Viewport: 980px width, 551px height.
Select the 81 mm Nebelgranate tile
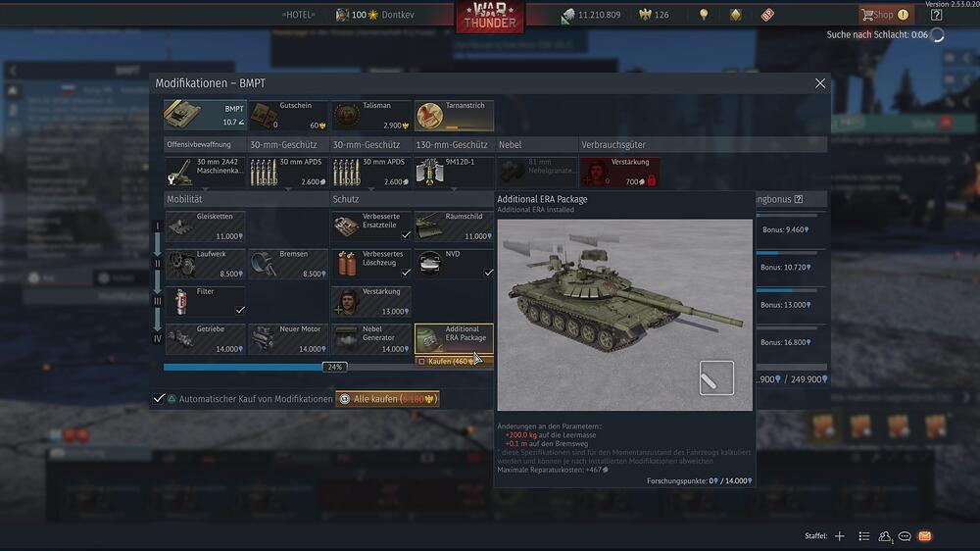pos(537,172)
